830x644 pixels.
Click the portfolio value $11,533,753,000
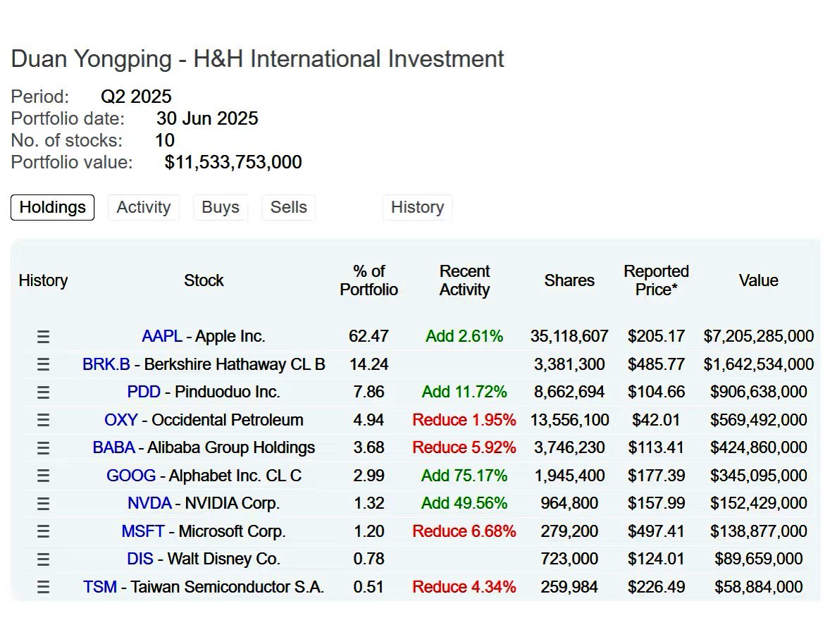pos(233,162)
